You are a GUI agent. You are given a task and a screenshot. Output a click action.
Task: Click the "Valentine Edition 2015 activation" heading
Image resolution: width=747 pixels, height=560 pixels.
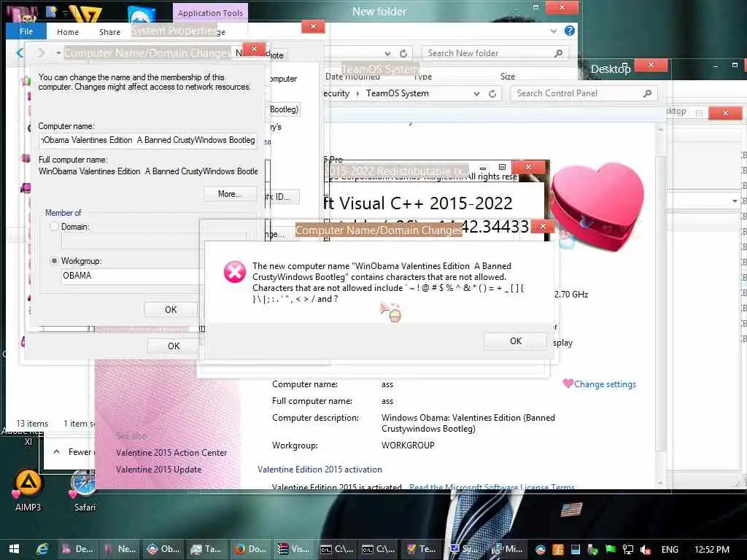320,470
